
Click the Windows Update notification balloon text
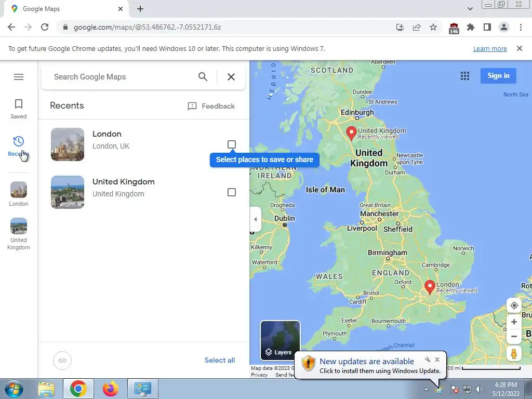pyautogui.click(x=380, y=366)
